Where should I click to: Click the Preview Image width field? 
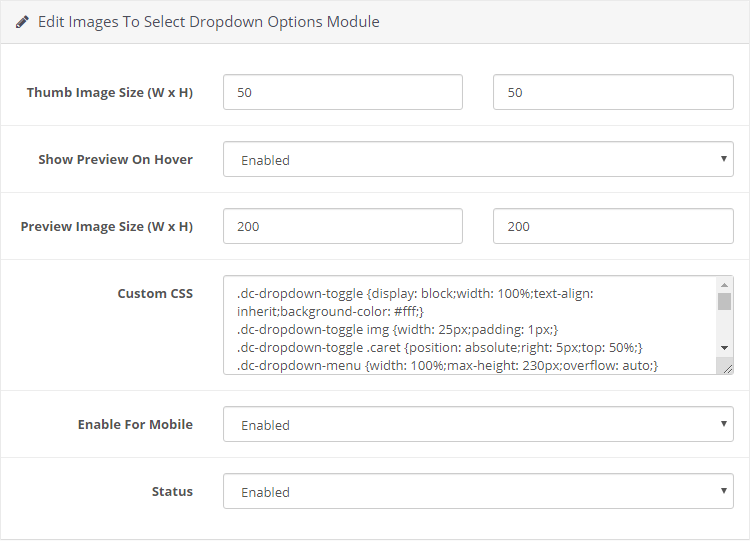(342, 226)
